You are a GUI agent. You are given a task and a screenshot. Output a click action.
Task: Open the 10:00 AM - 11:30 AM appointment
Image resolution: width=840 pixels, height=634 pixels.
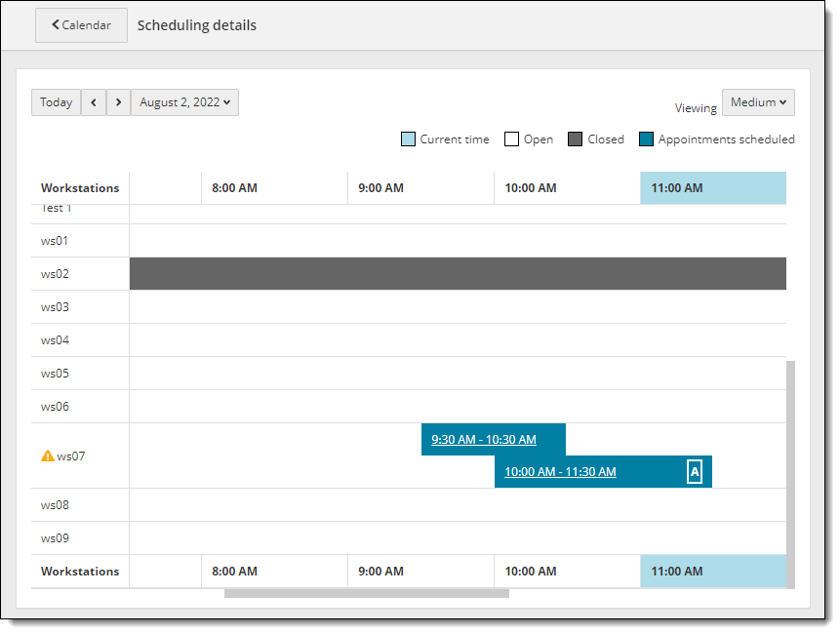pyautogui.click(x=560, y=472)
